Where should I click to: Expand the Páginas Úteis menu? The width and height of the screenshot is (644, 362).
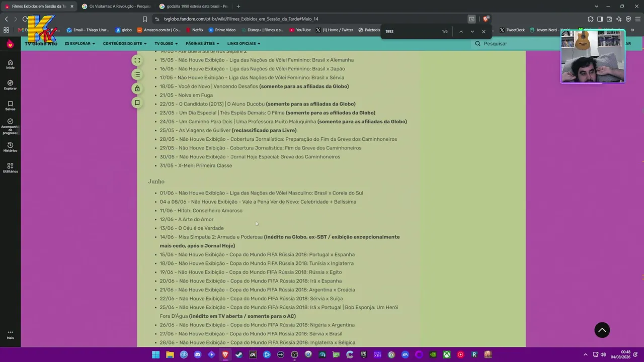(x=202, y=44)
